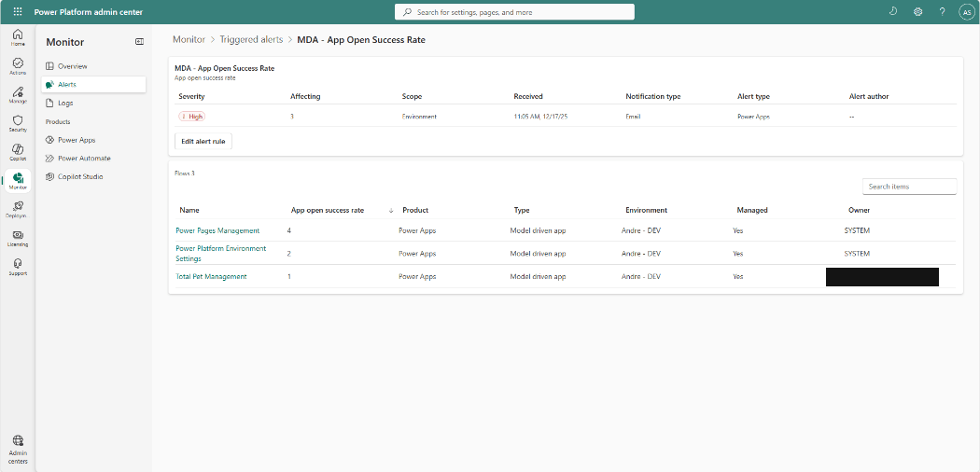Open the app launcher waffle icon
The height and width of the screenshot is (472, 980).
coord(18,12)
